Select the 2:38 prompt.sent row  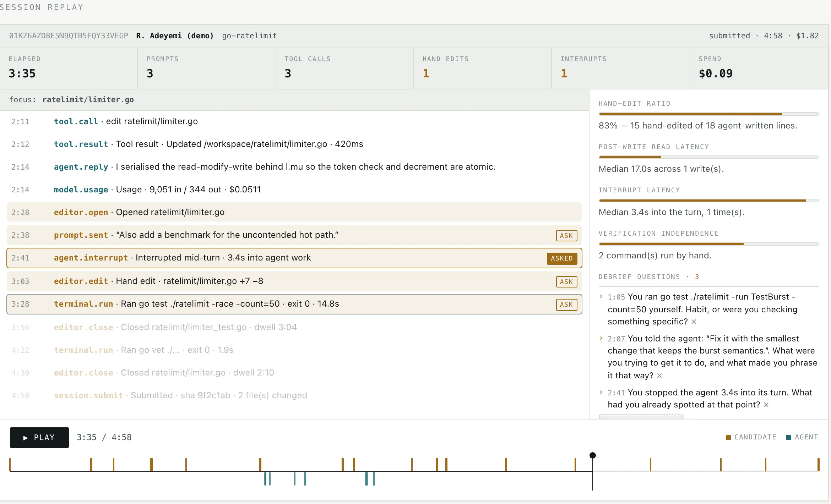click(x=294, y=235)
